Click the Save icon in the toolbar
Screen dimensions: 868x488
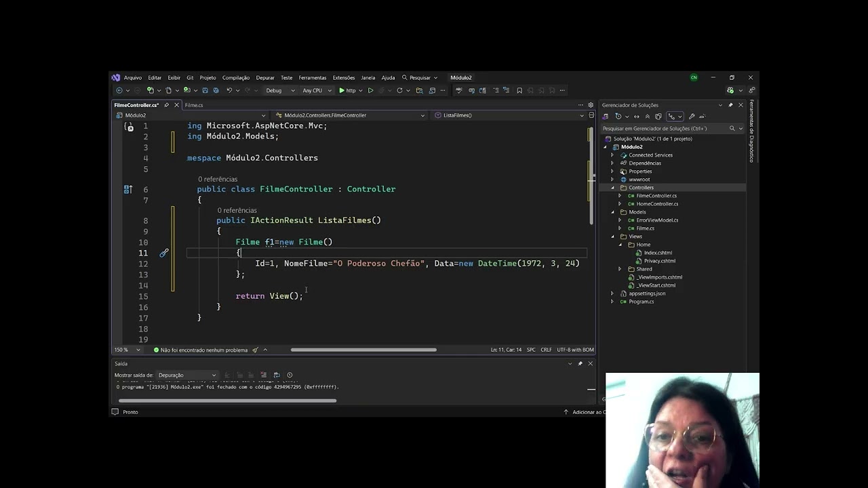coord(205,90)
